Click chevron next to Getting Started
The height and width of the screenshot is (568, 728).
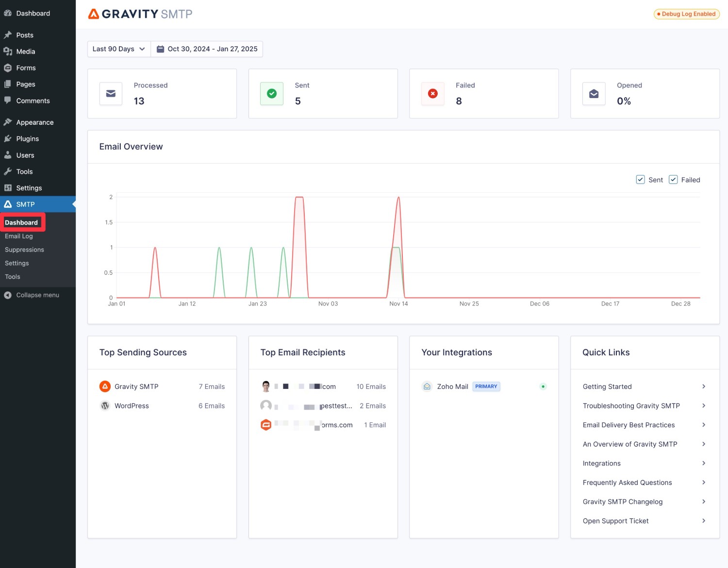704,386
